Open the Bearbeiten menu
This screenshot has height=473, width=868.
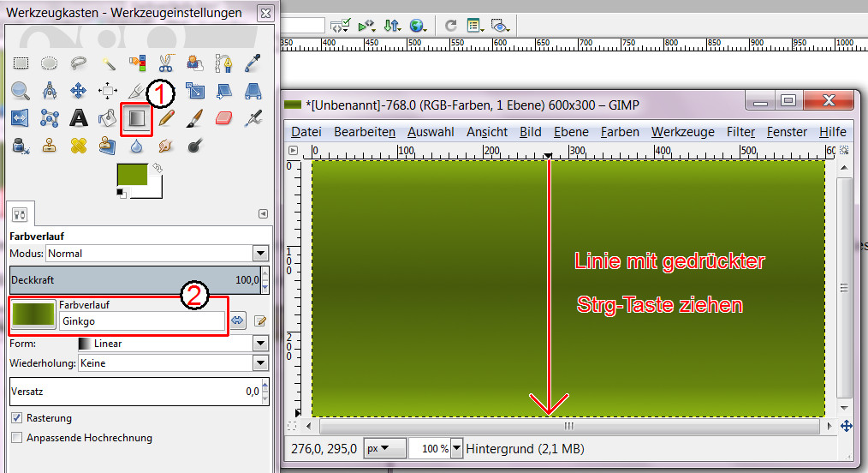[x=365, y=132]
